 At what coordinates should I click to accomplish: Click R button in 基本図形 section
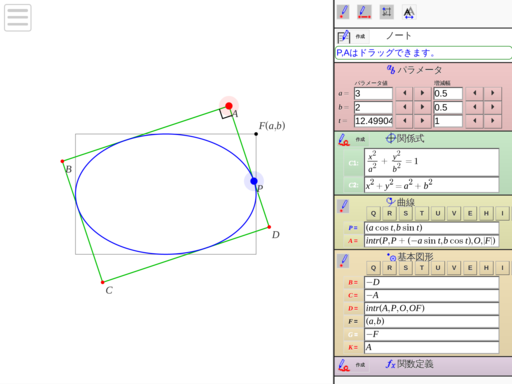click(389, 268)
